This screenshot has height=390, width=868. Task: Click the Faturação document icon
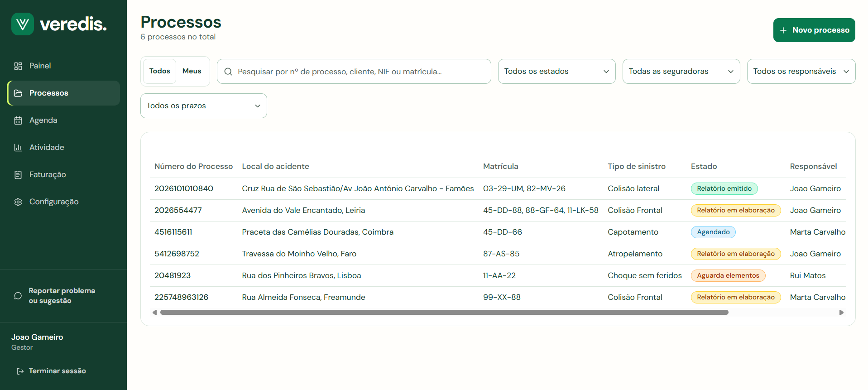[18, 175]
